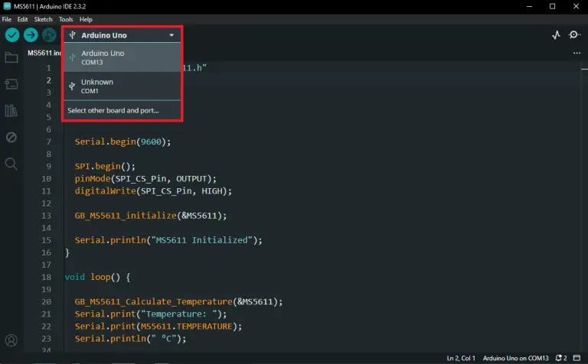Image resolution: width=588 pixels, height=364 pixels.
Task: Click line number 12 in the gutter
Action: click(46, 203)
